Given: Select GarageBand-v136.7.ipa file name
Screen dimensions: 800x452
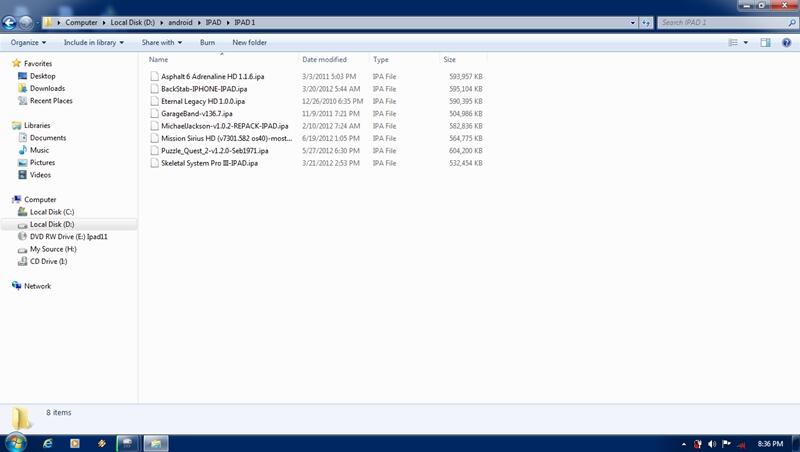Looking at the screenshot, I should 197,113.
